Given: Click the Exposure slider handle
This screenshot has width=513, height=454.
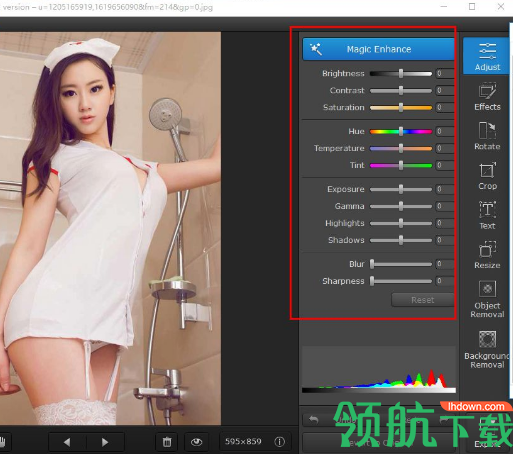Looking at the screenshot, I should 401,189.
